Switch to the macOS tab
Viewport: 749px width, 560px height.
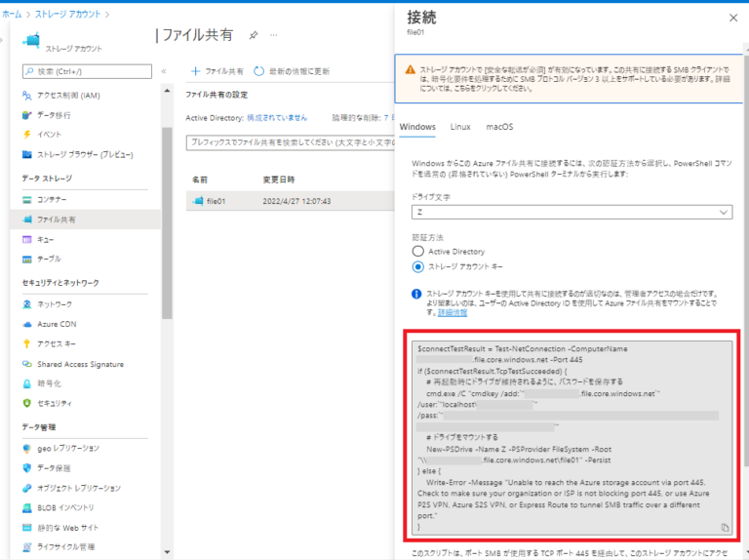tap(499, 128)
